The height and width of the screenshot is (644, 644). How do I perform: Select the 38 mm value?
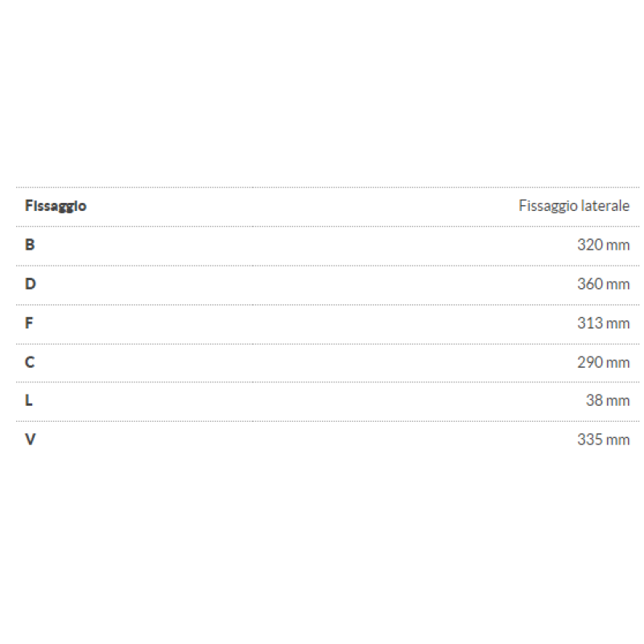click(608, 400)
